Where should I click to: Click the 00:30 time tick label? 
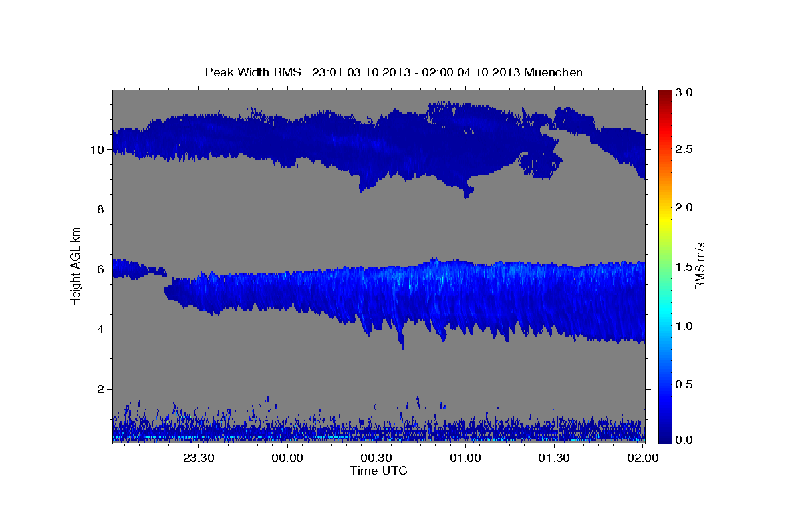376,458
